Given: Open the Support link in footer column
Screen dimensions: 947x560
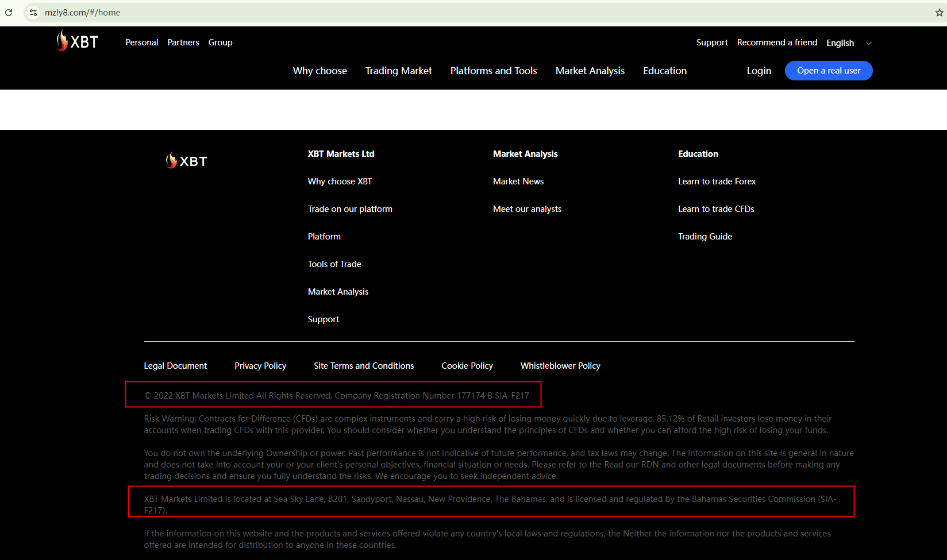Looking at the screenshot, I should click(x=324, y=319).
